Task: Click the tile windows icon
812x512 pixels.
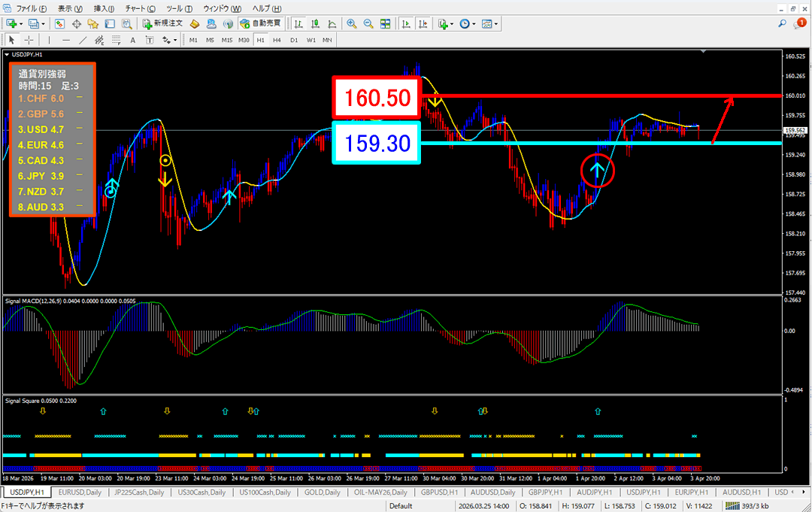Action: tap(386, 23)
